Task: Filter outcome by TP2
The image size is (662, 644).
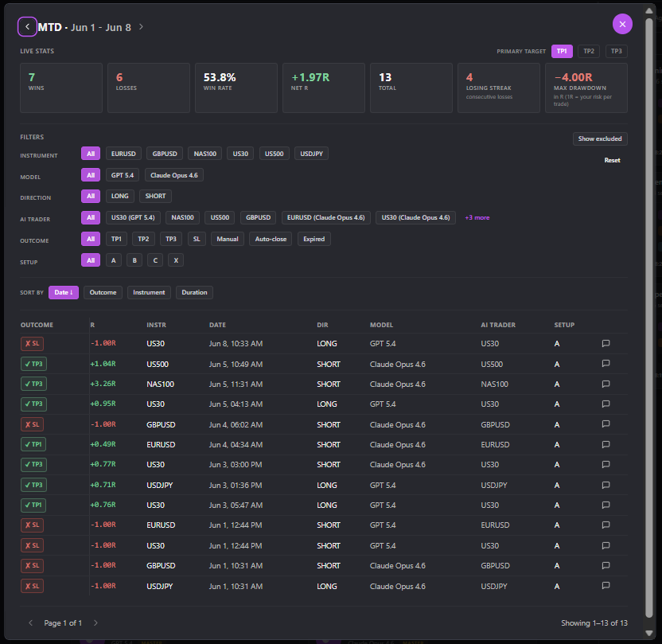Action: [x=143, y=239]
